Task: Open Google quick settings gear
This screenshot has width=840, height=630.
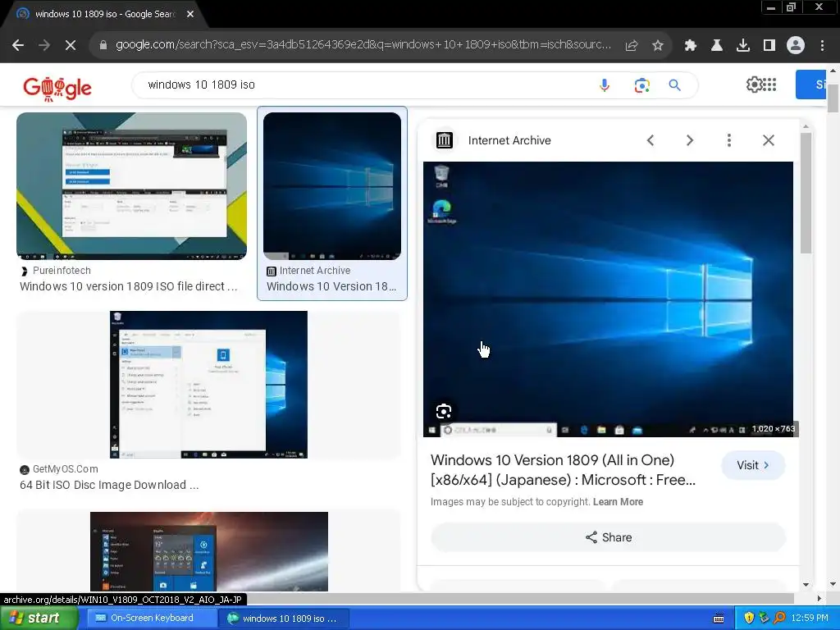Action: [754, 84]
